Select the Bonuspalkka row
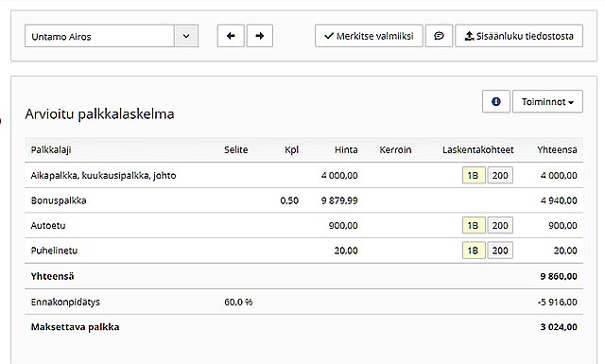 pyautogui.click(x=304, y=200)
